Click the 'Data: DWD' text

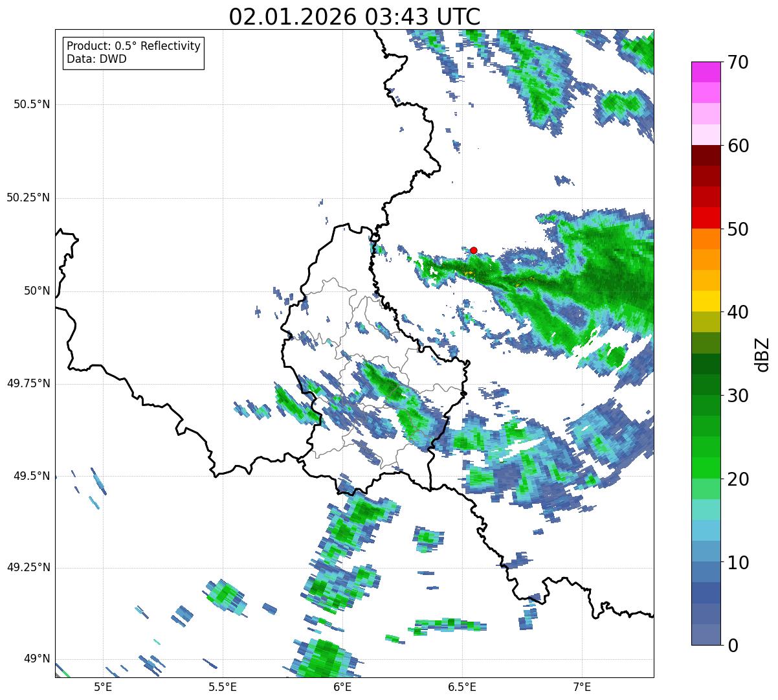tap(97, 59)
